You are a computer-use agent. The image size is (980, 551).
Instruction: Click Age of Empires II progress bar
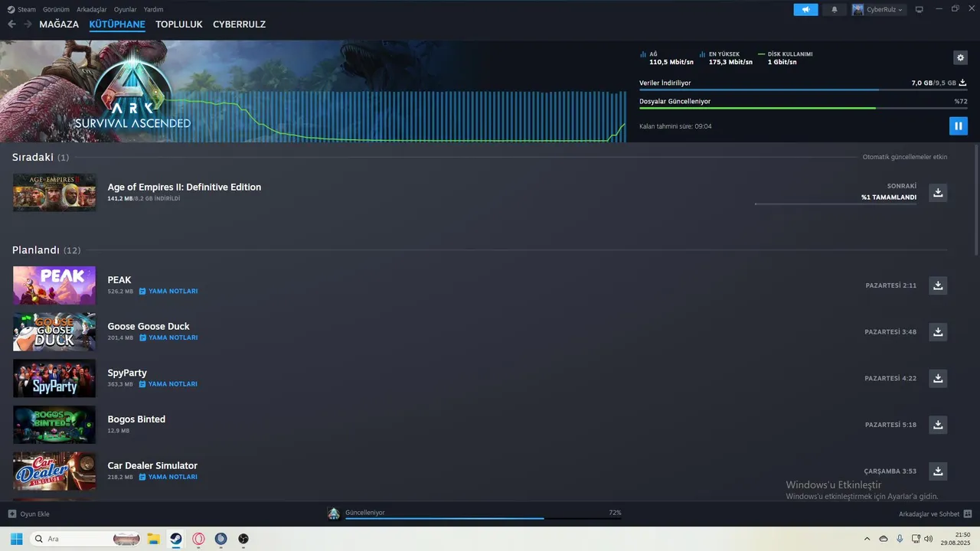point(835,204)
